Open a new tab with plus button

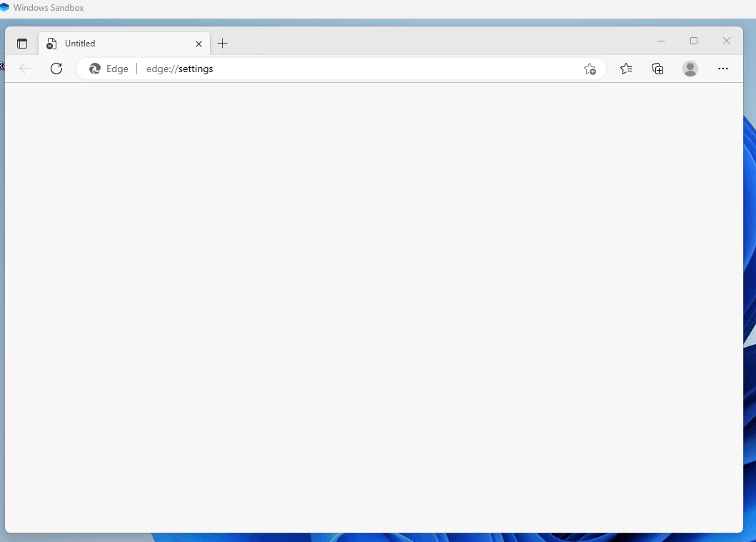pos(222,44)
